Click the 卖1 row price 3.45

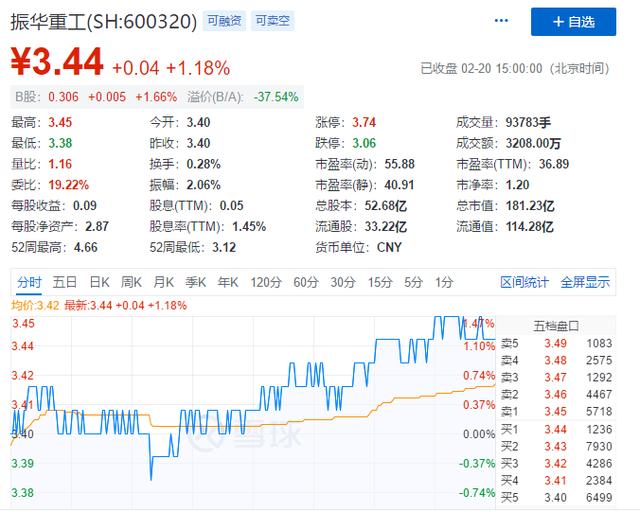556,411
